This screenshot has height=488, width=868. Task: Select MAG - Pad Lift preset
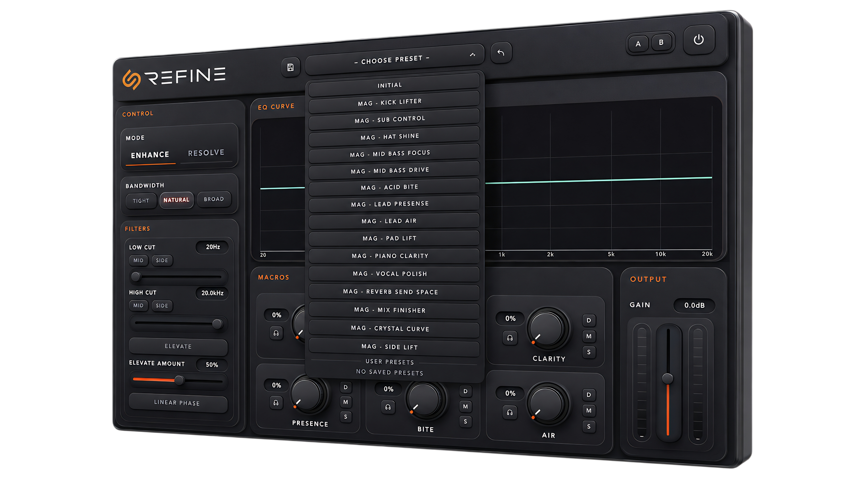(394, 238)
